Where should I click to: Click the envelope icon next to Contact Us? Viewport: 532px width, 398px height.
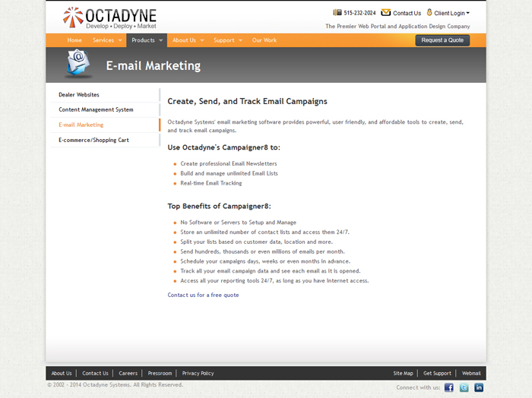(386, 13)
